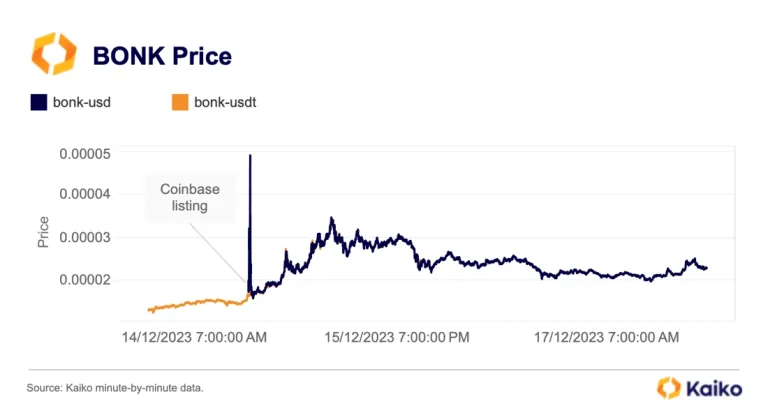Click the 17/12/2023 7:00:00 AM axis label

tap(606, 338)
